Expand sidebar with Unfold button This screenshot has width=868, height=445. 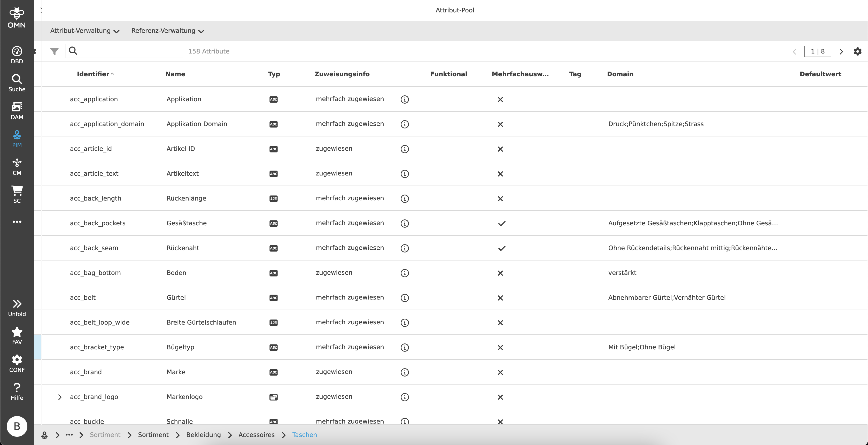(x=17, y=308)
